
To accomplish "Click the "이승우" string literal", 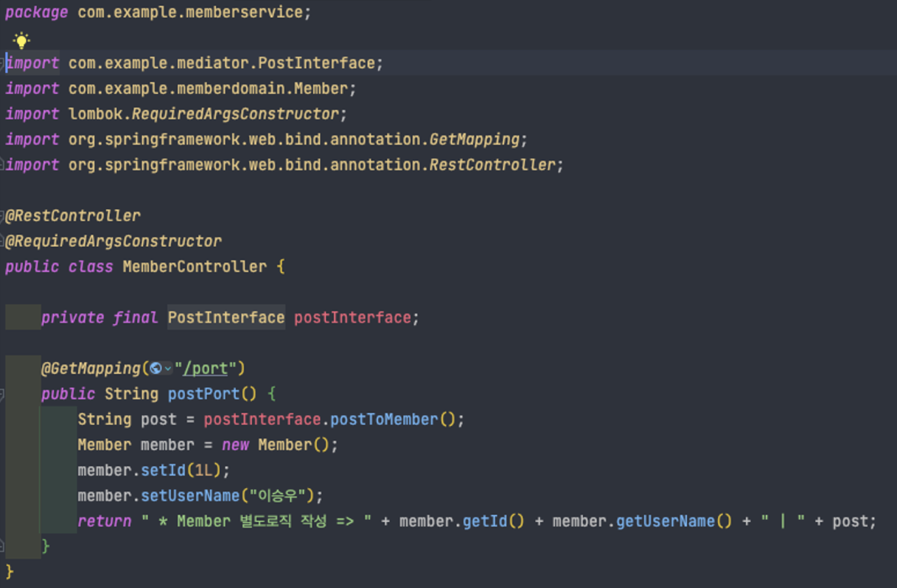I will [277, 496].
